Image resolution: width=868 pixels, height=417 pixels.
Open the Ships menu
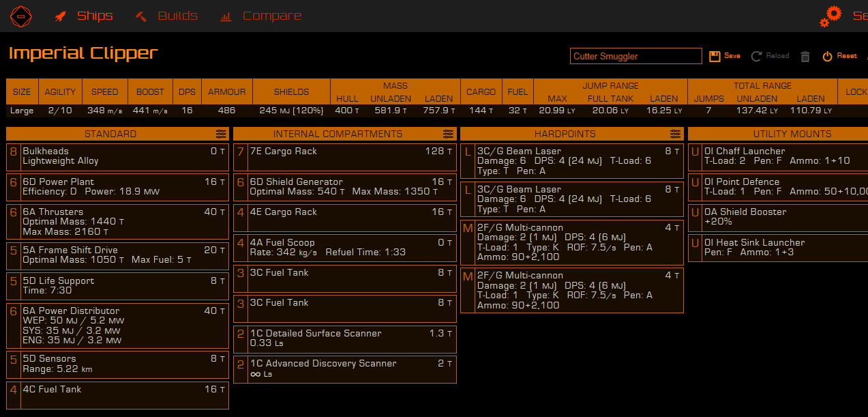[x=95, y=16]
